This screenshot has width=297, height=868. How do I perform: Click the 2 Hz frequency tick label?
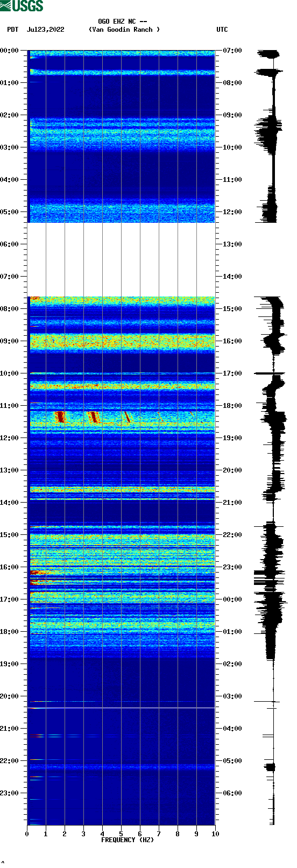tap(65, 834)
